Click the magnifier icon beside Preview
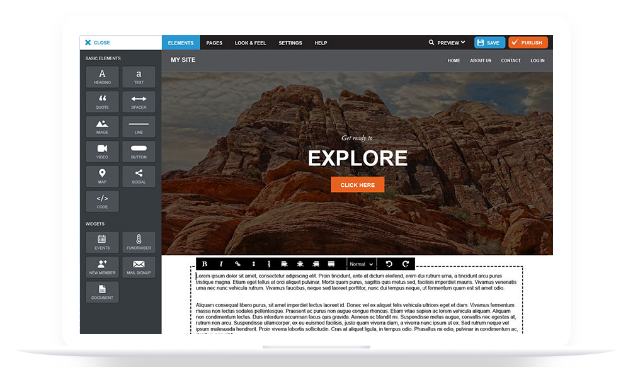Image resolution: width=626 pixels, height=367 pixels. [431, 42]
